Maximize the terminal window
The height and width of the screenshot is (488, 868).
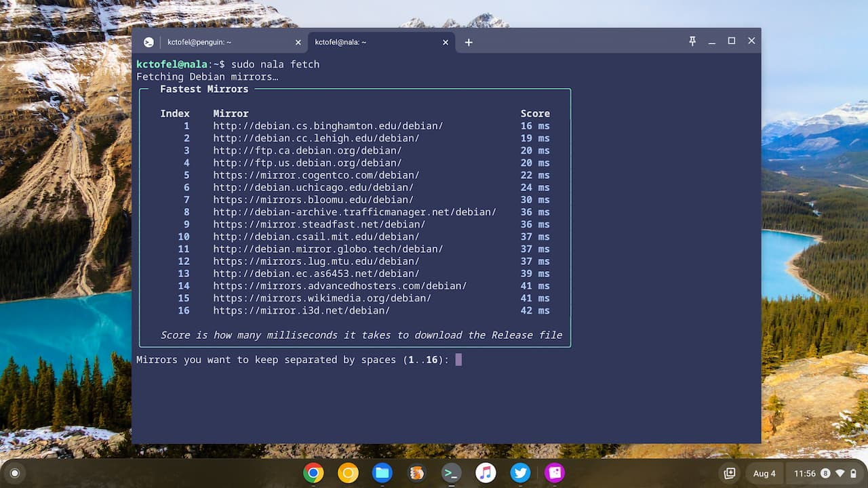click(732, 41)
